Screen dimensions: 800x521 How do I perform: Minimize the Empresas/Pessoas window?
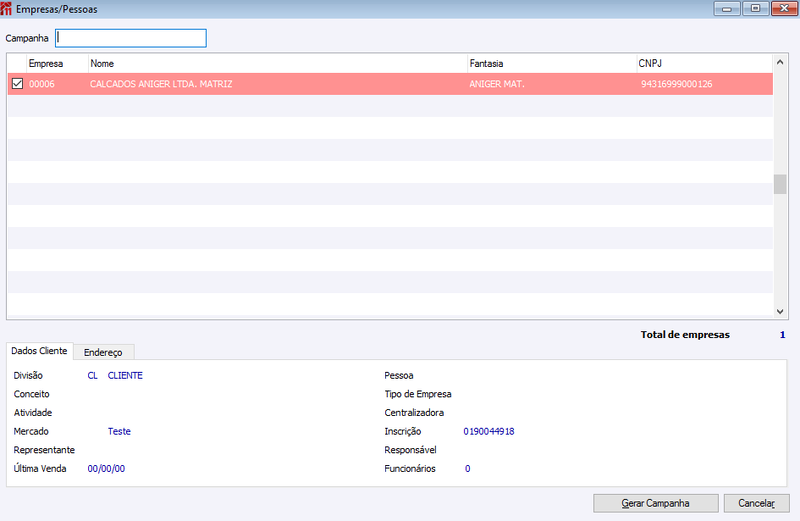click(727, 9)
